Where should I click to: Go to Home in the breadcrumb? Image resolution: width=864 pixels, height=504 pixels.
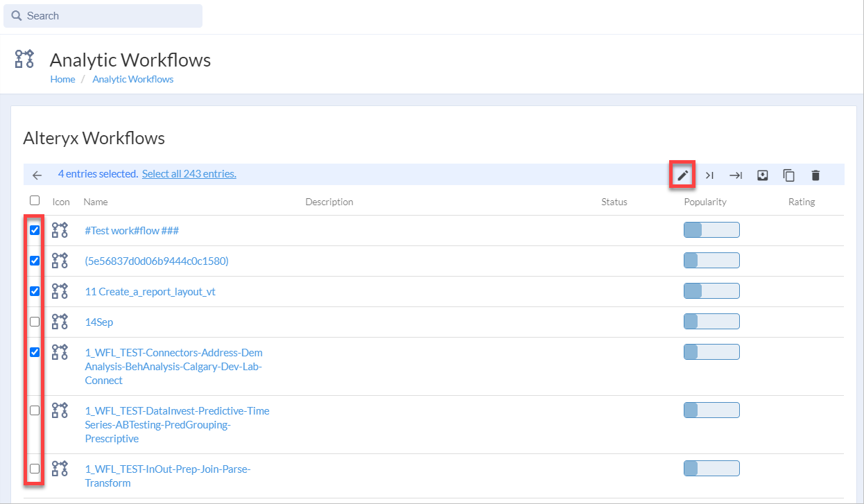point(62,79)
